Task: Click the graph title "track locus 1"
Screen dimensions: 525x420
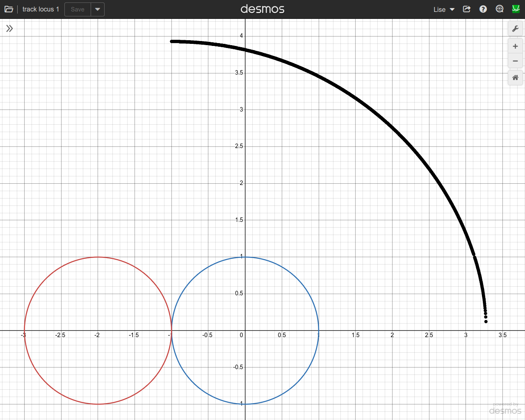Action: pyautogui.click(x=41, y=9)
